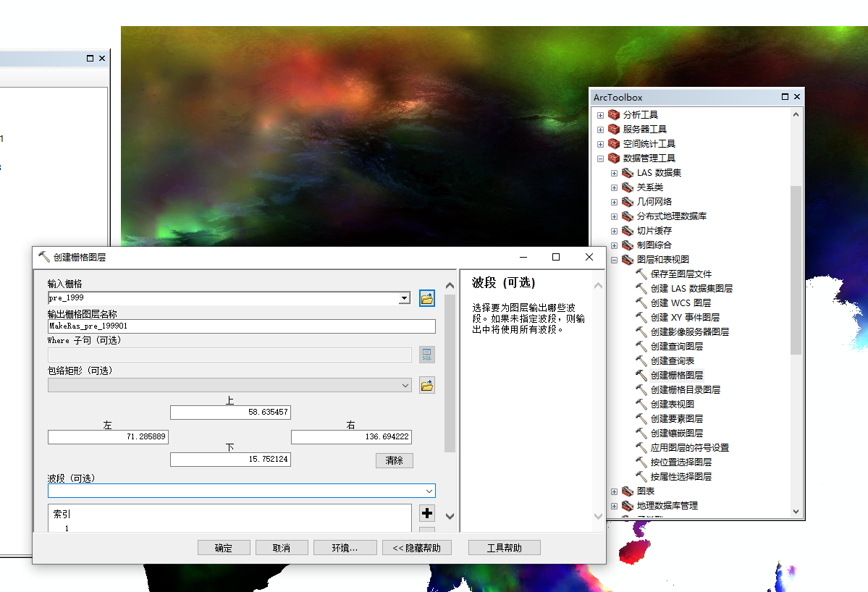Click the 隐藏帮助 button
The image size is (868, 592).
coord(417,548)
